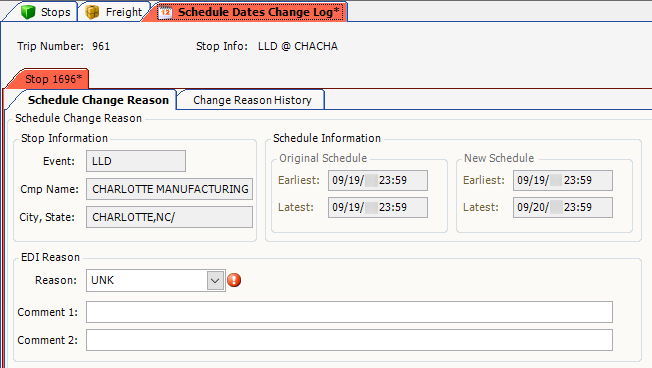Click the New Schedule Earliest date field

(x=563, y=180)
